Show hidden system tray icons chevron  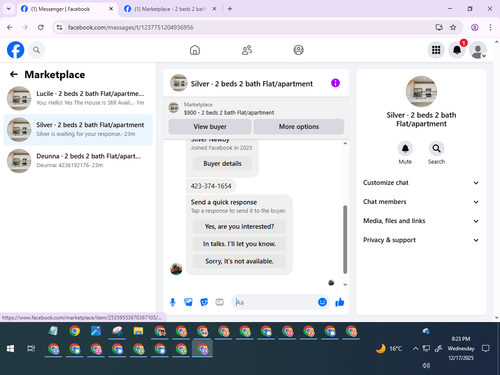click(415, 349)
